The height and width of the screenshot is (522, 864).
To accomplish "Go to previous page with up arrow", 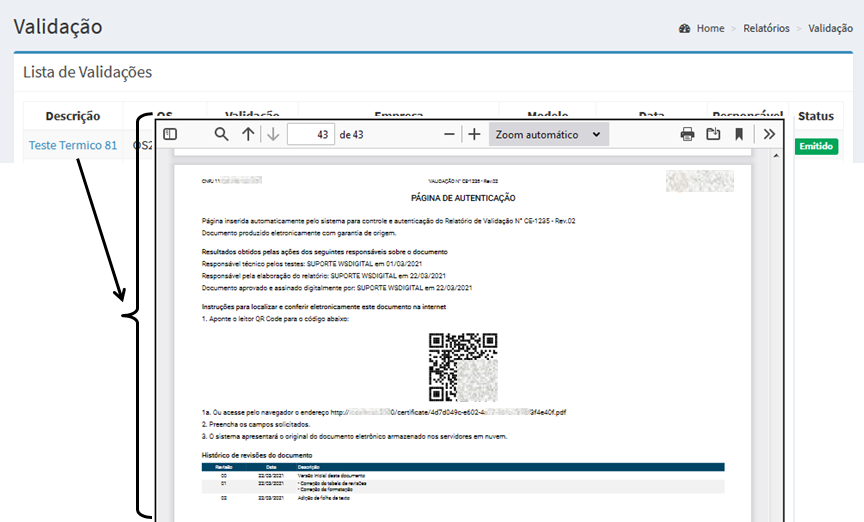I will coord(248,134).
